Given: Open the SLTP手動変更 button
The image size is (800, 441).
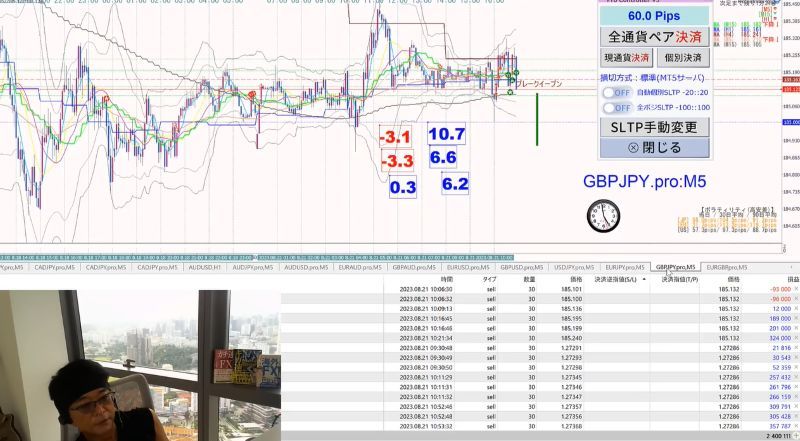Looking at the screenshot, I should pos(655,127).
